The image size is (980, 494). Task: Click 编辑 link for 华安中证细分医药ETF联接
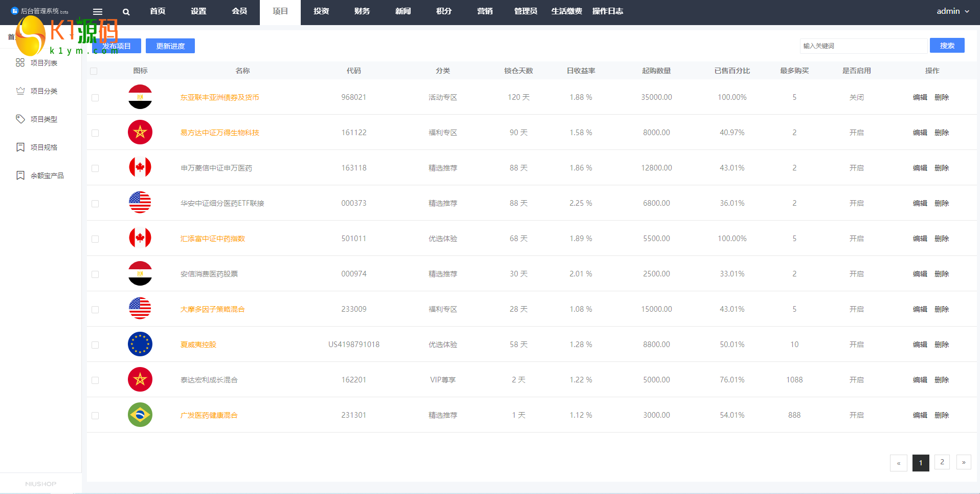920,203
